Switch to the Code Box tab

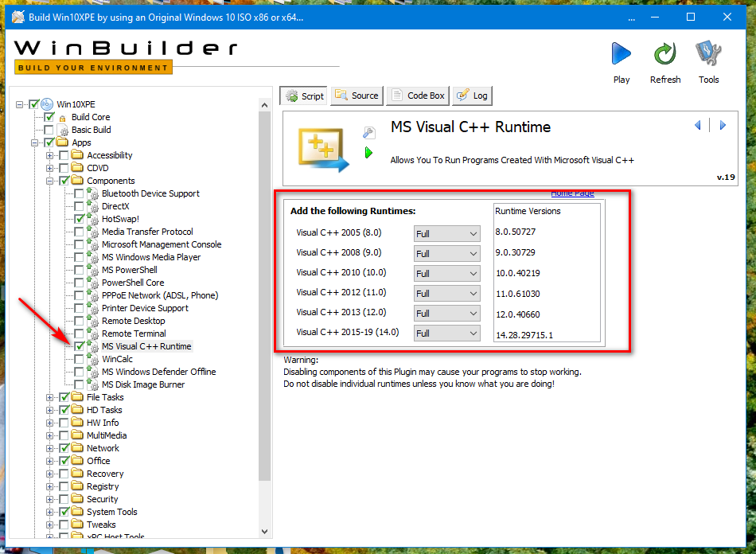[x=418, y=96]
